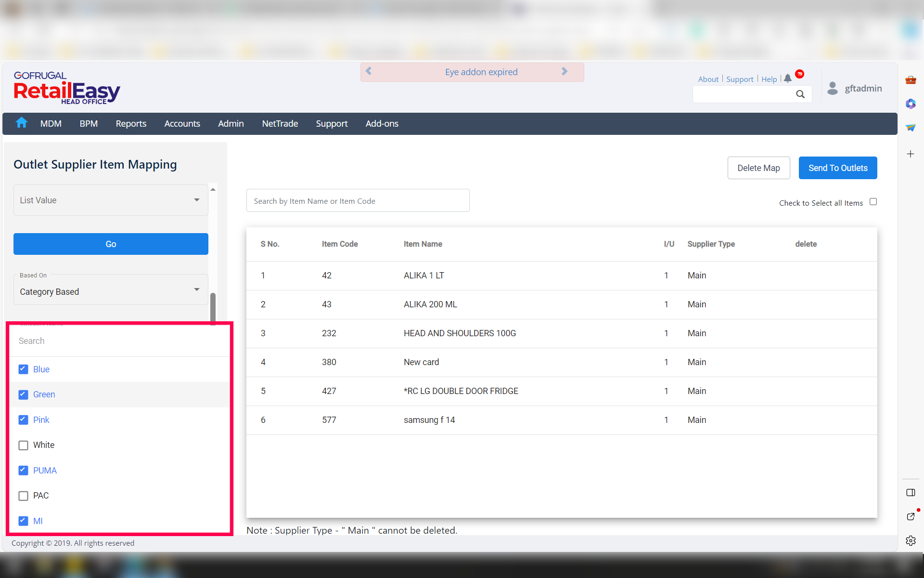Check the White category checkbox

coord(23,445)
